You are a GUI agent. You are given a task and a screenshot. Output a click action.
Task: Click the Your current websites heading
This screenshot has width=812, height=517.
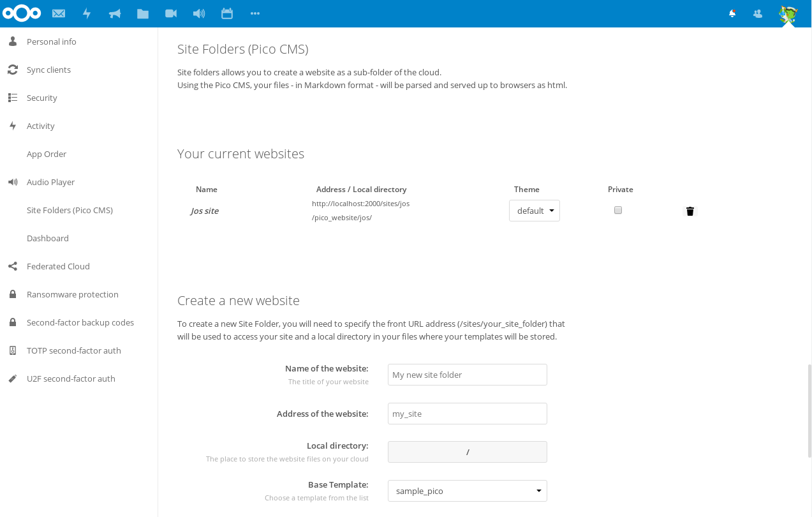(x=240, y=154)
